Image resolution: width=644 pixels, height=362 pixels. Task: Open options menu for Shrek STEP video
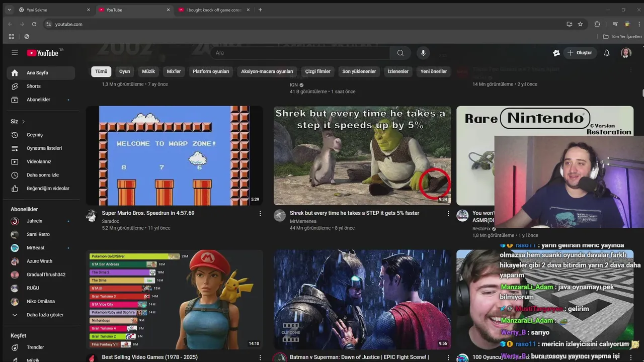coord(448,214)
